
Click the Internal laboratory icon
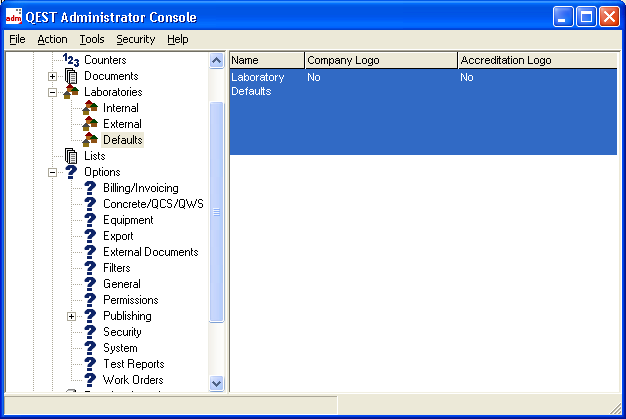90,108
